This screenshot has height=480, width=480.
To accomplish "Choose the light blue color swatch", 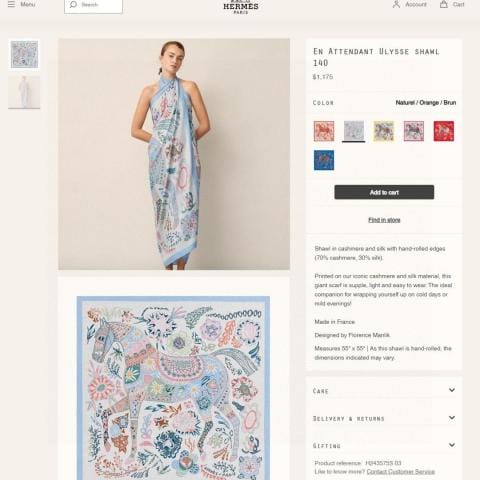I will (354, 131).
